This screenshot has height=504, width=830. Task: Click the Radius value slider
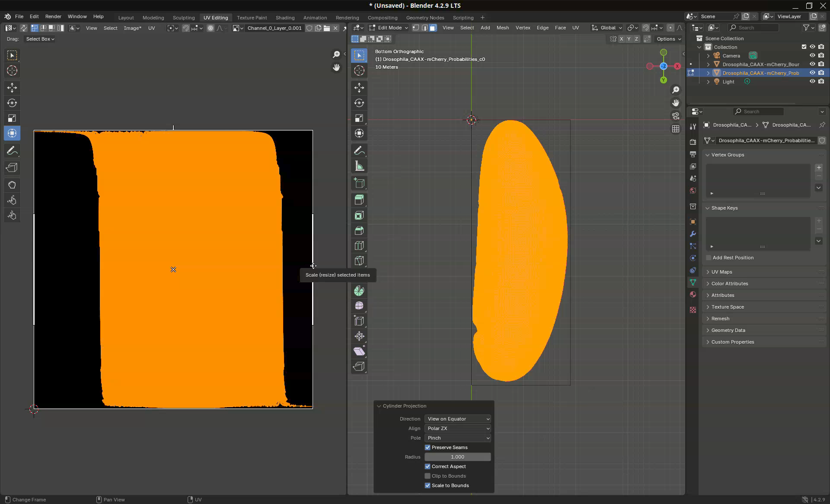[x=457, y=457]
